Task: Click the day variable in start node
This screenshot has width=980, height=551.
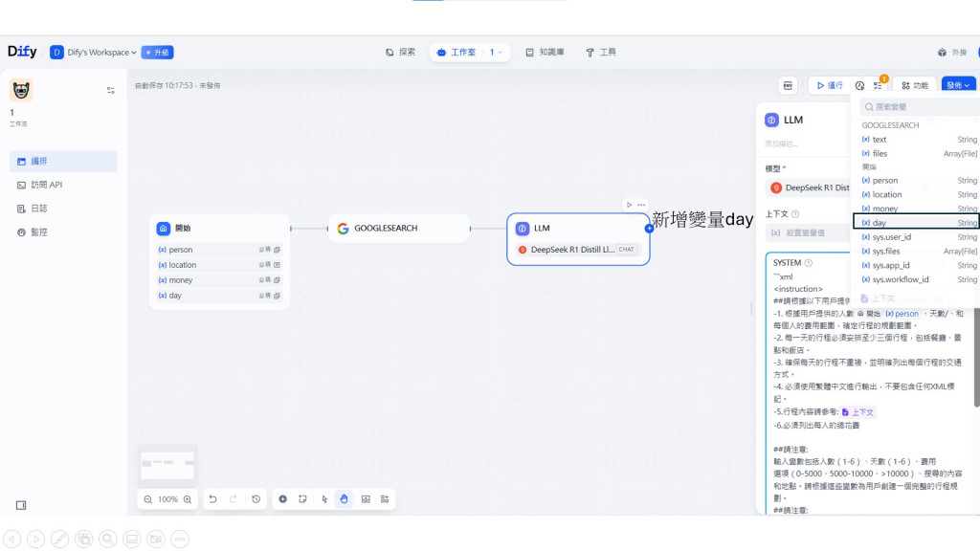Action: (x=219, y=296)
